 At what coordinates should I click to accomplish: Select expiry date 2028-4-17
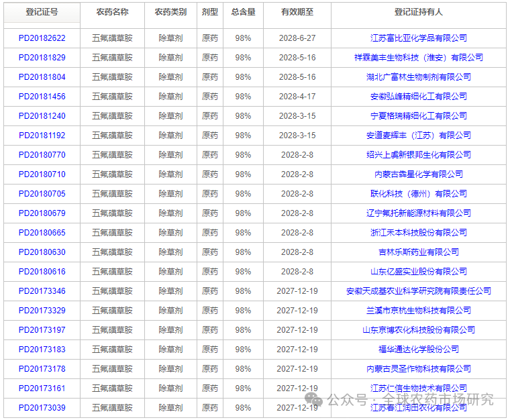click(x=297, y=97)
